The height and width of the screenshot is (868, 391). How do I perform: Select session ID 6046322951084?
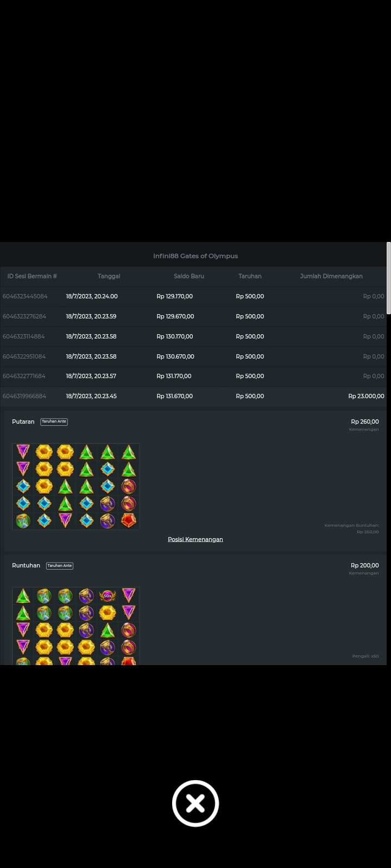pyautogui.click(x=24, y=356)
